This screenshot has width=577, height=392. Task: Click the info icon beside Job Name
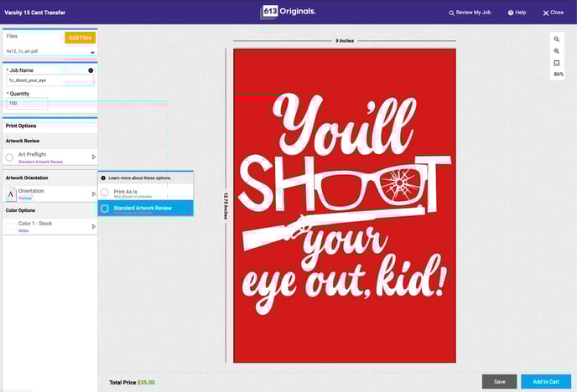91,70
